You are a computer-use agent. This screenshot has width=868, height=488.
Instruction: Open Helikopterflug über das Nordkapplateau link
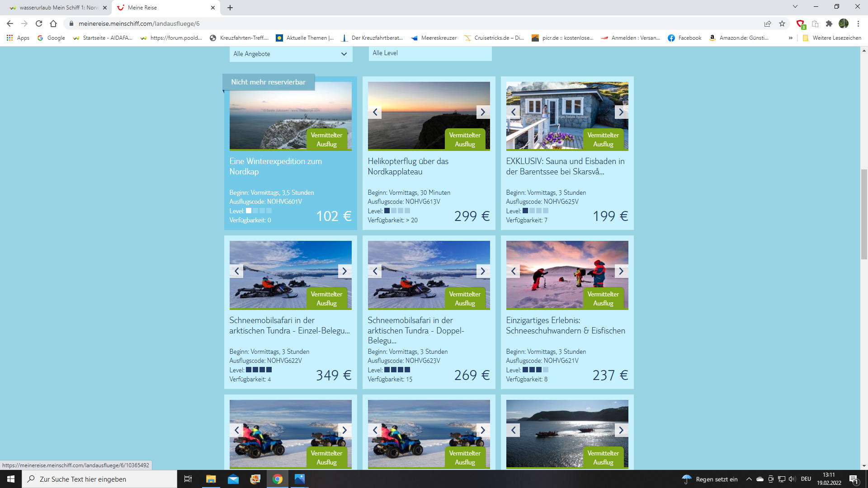pos(408,166)
